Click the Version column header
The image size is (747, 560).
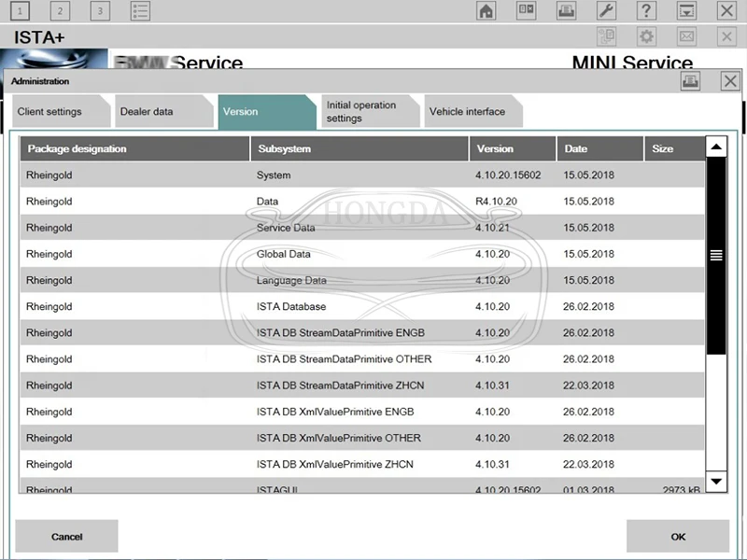coord(513,148)
